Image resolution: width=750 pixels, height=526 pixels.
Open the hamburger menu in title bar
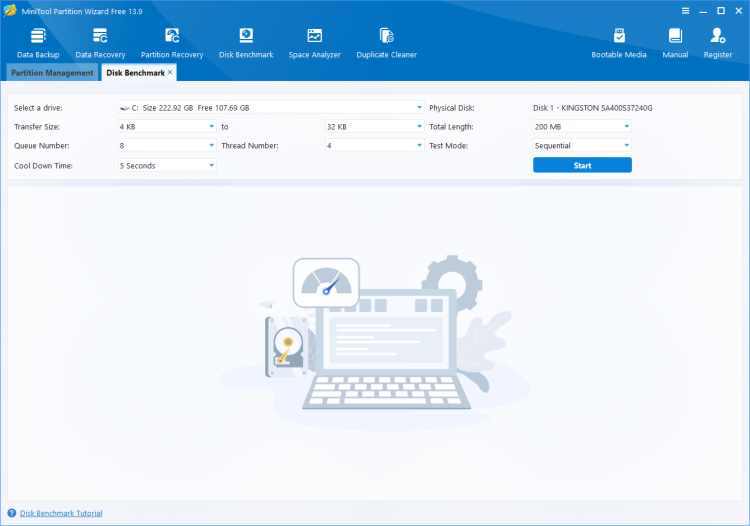pyautogui.click(x=685, y=11)
